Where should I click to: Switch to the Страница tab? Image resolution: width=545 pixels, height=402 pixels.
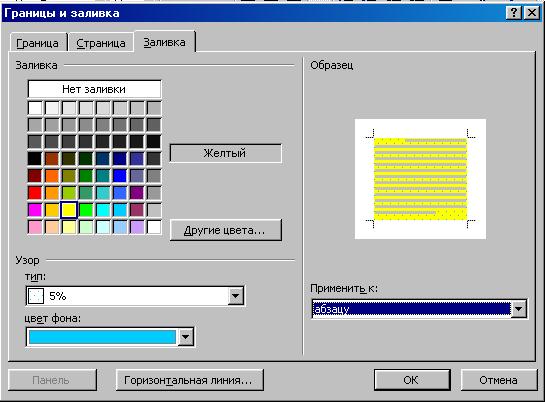(101, 43)
